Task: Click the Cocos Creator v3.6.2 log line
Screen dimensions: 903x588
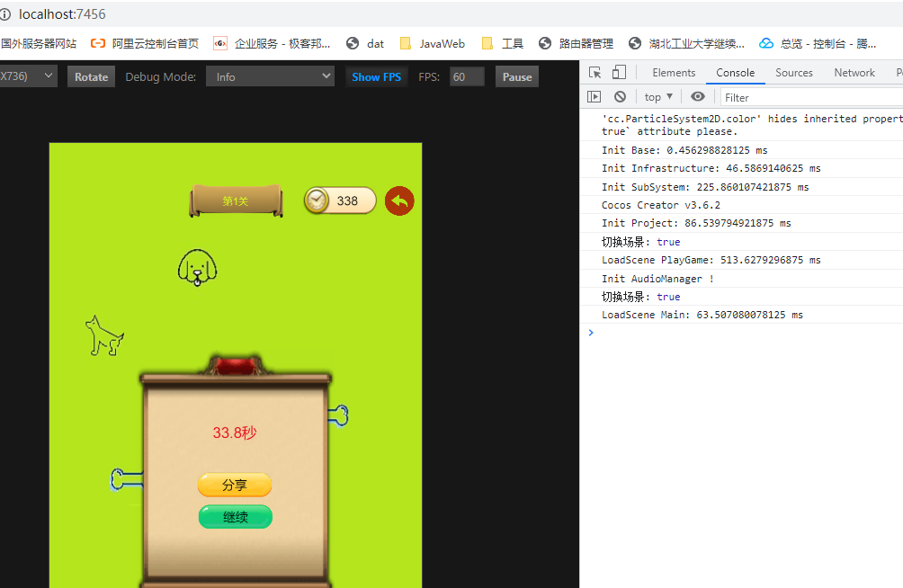Action: [660, 205]
